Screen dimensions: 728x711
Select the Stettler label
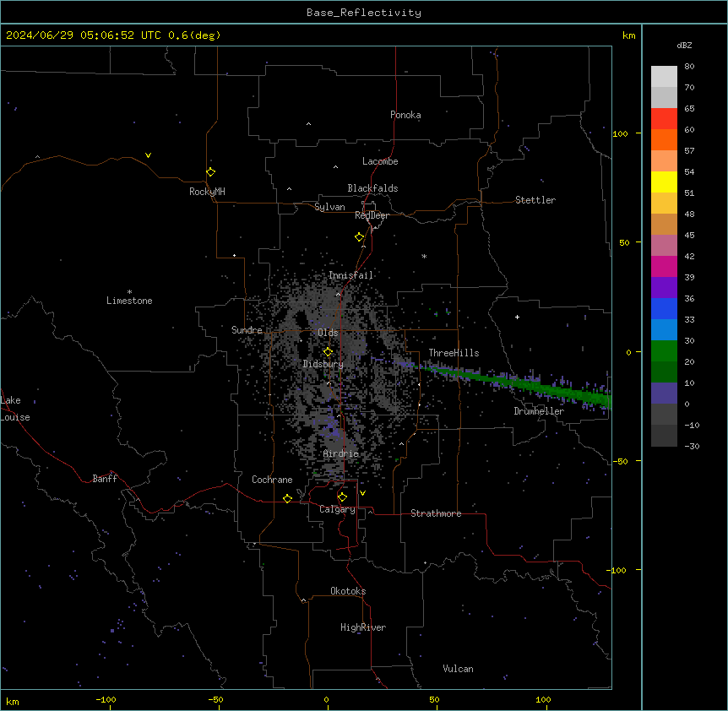[x=535, y=200]
